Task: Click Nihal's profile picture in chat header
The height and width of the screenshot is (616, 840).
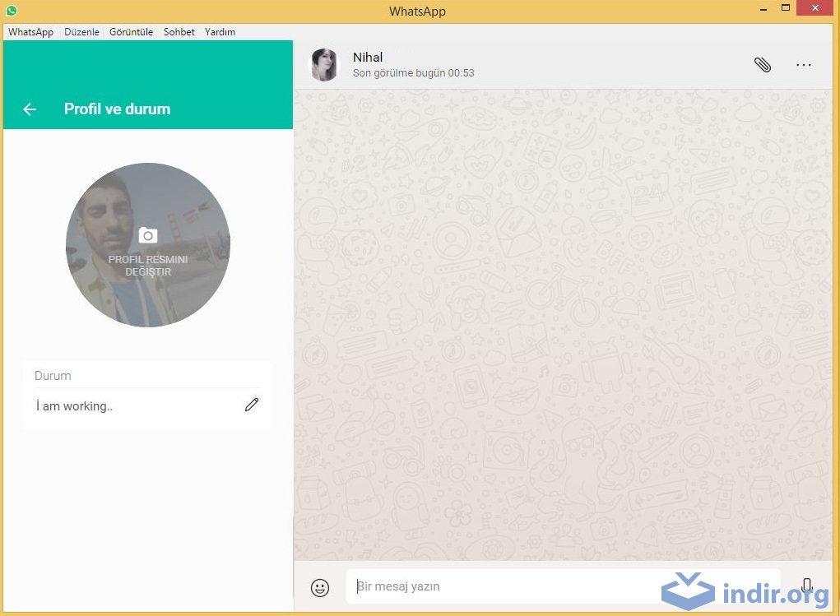Action: (324, 65)
